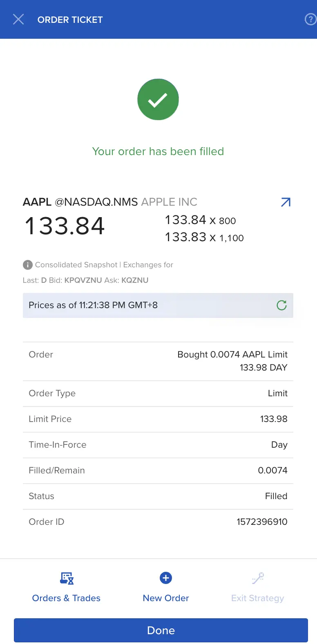Tap the Orders & Trades icon

(67, 578)
